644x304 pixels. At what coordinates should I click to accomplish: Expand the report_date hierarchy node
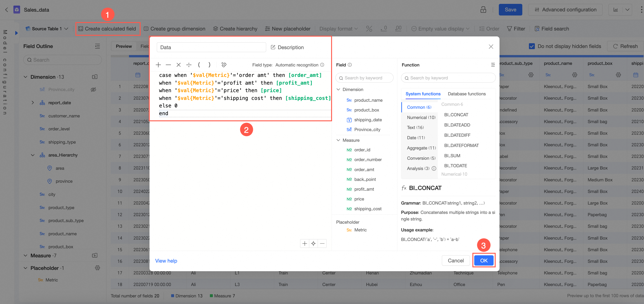pyautogui.click(x=33, y=103)
